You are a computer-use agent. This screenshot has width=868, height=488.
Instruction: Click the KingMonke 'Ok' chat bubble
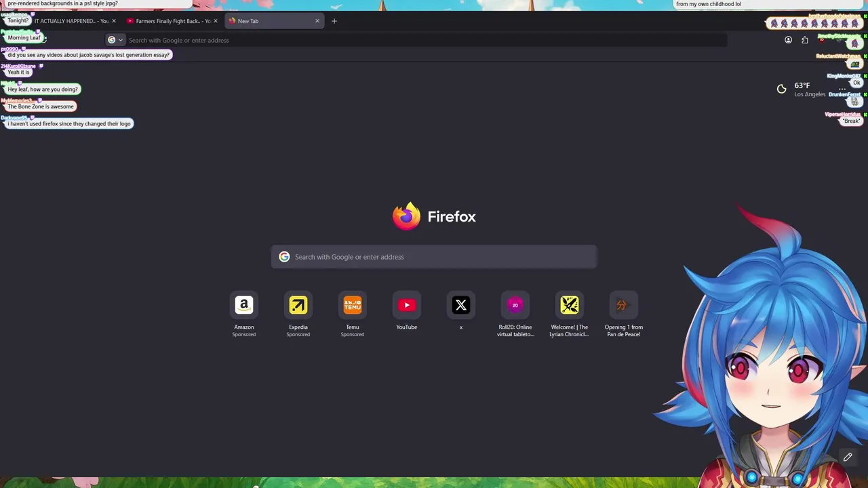pyautogui.click(x=856, y=83)
